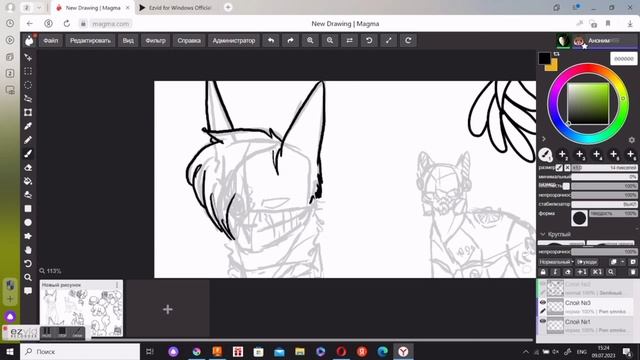Viewport: 640px width, 360px height.
Task: Delete layer with trash icon
Action: pos(633,272)
